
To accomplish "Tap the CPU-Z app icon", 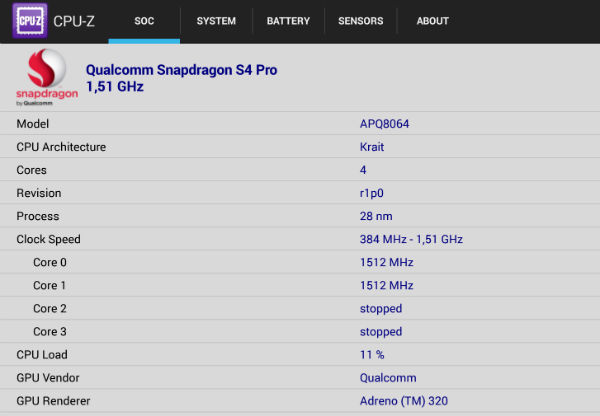I will [29, 21].
